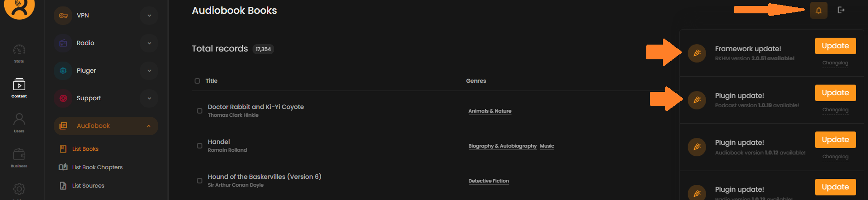Click the Support lifebuoy icon
The height and width of the screenshot is (200, 868).
[63, 98]
